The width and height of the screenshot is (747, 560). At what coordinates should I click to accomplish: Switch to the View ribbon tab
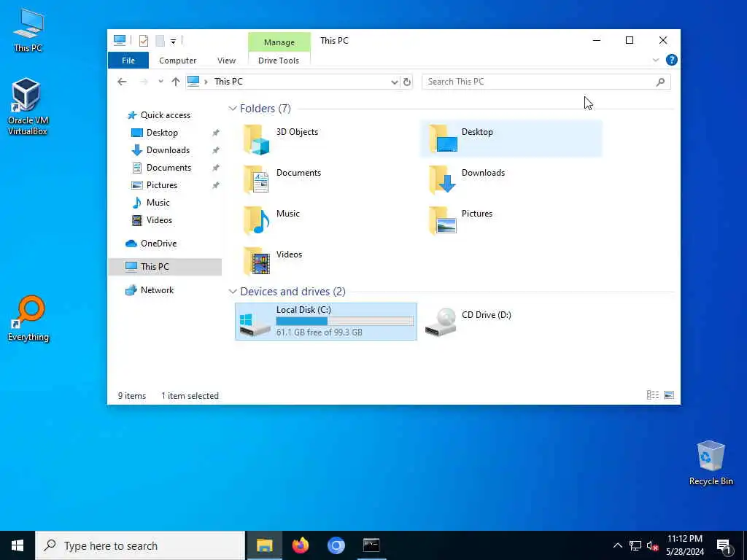(x=226, y=61)
